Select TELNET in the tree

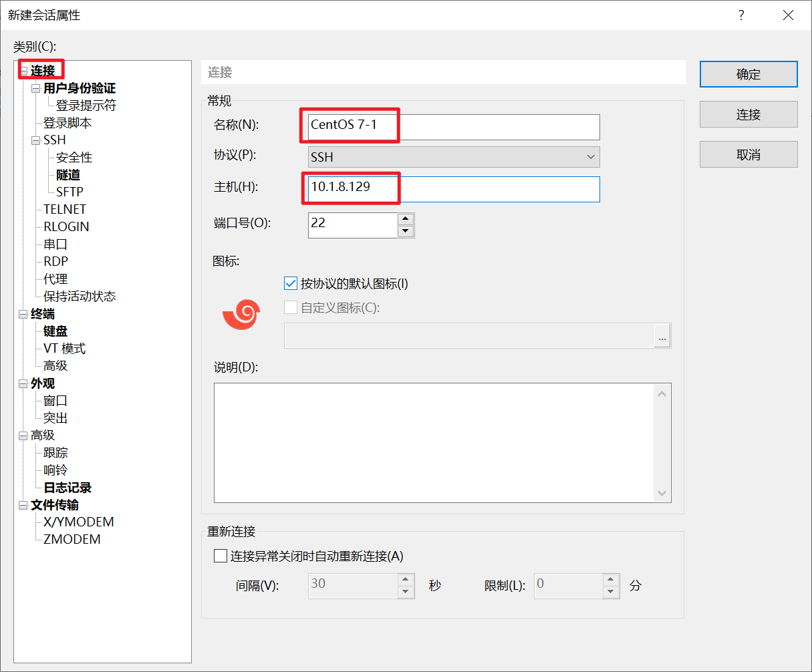pos(65,209)
